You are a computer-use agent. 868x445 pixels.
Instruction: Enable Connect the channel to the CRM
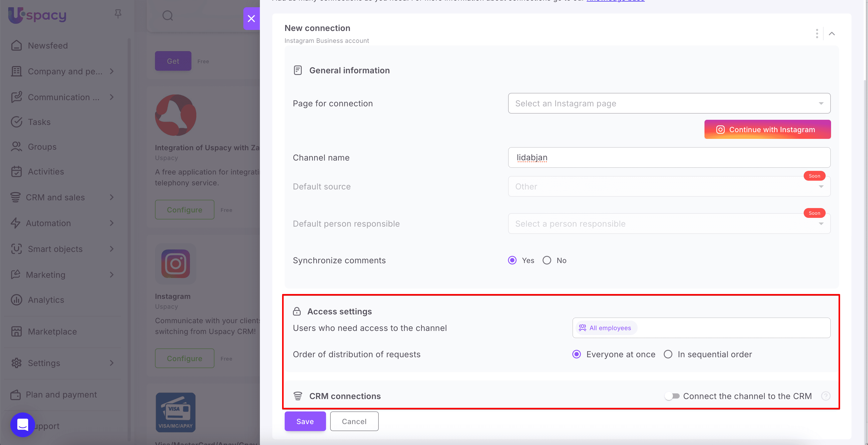coord(672,396)
